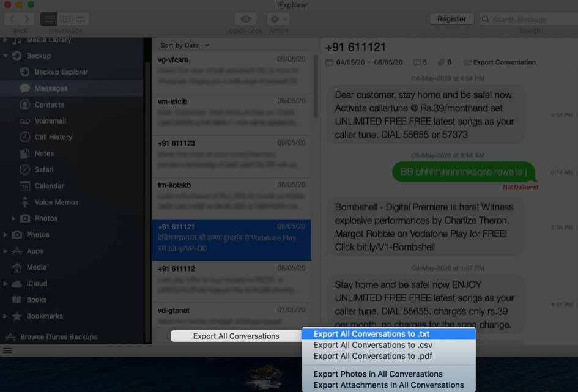Choose Export All Conversations to .pdf
This screenshot has width=578, height=392.
click(388, 356)
